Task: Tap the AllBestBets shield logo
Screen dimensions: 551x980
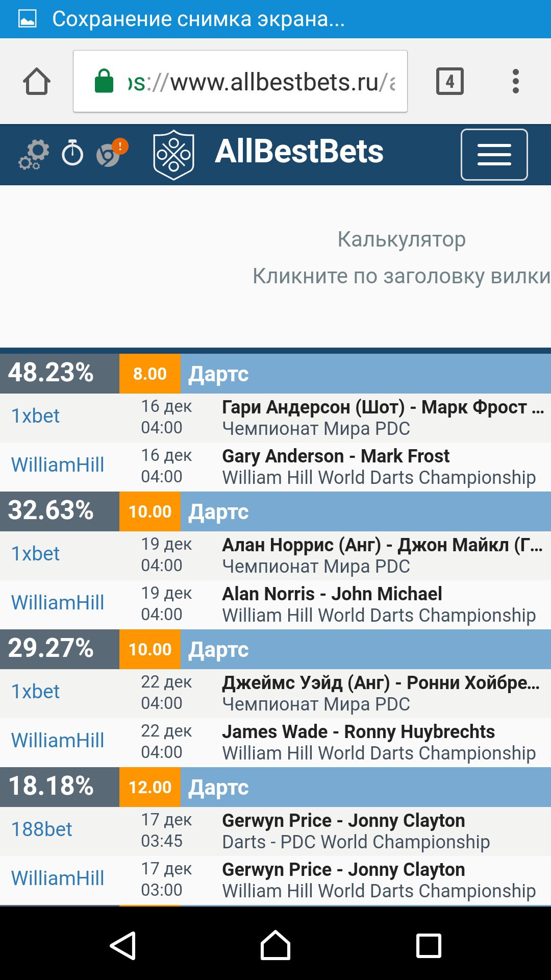Action: (x=173, y=154)
